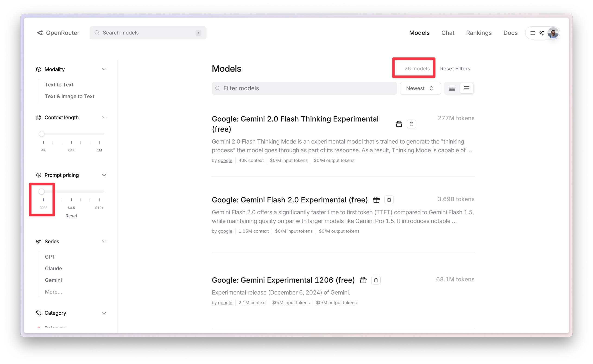Image resolution: width=593 pixels, height=364 pixels.
Task: Click the Filter models magnifier icon
Action: click(x=218, y=88)
